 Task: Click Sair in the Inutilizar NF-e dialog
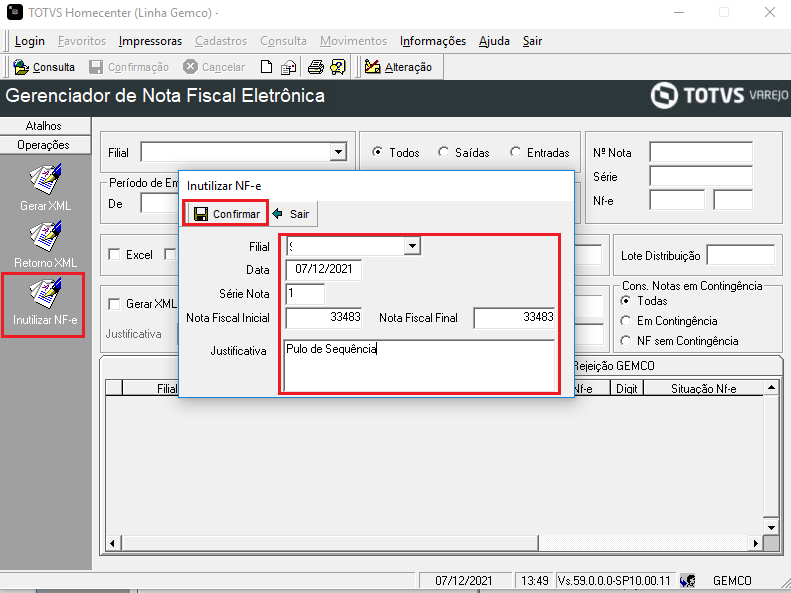tap(291, 214)
